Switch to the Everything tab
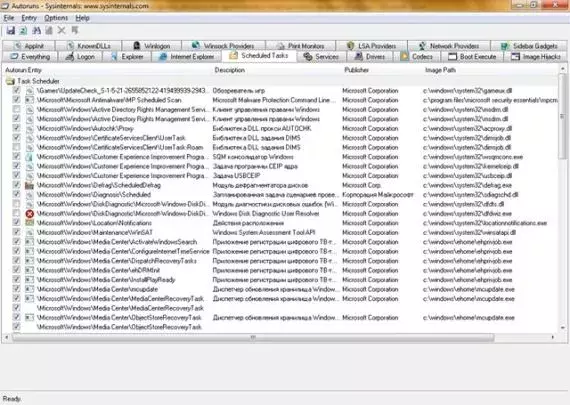 [x=30, y=57]
